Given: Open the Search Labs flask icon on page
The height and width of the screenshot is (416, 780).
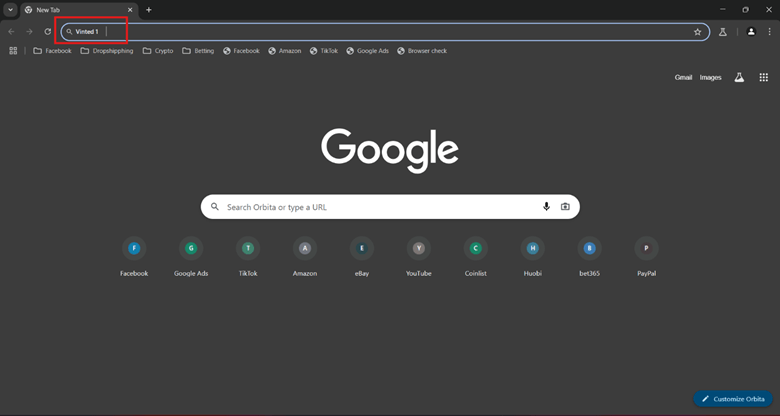Looking at the screenshot, I should tap(739, 78).
